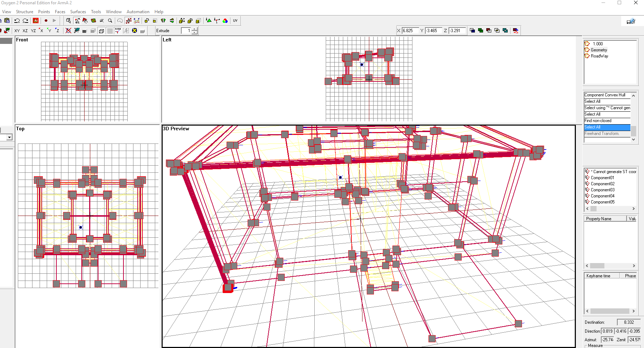644x348 pixels.
Task: Click the green overlapping squares selection icon
Action: tap(481, 31)
